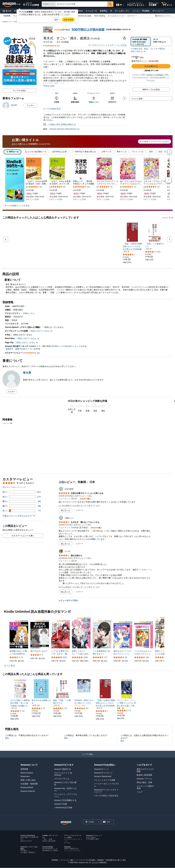
Task: Filter reviews by the 星5つ bar
Action: pyautogui.click(x=22, y=492)
